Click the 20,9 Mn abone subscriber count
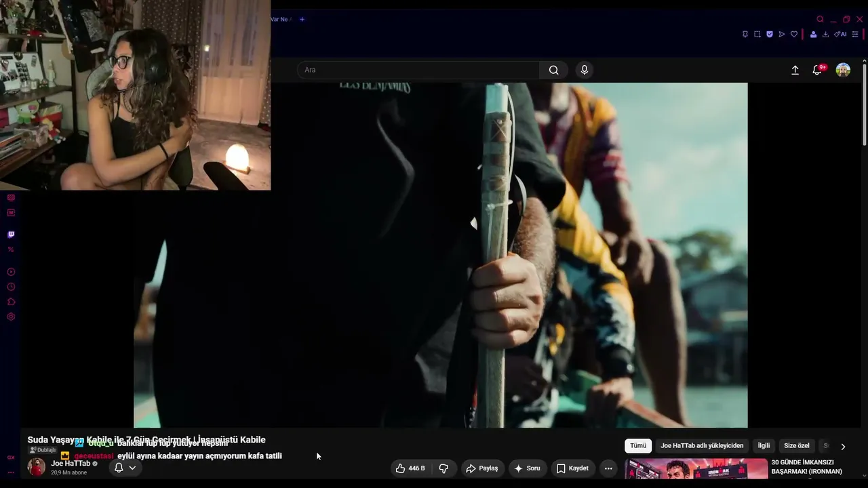Screen dimensions: 868x488 [x=69, y=472]
